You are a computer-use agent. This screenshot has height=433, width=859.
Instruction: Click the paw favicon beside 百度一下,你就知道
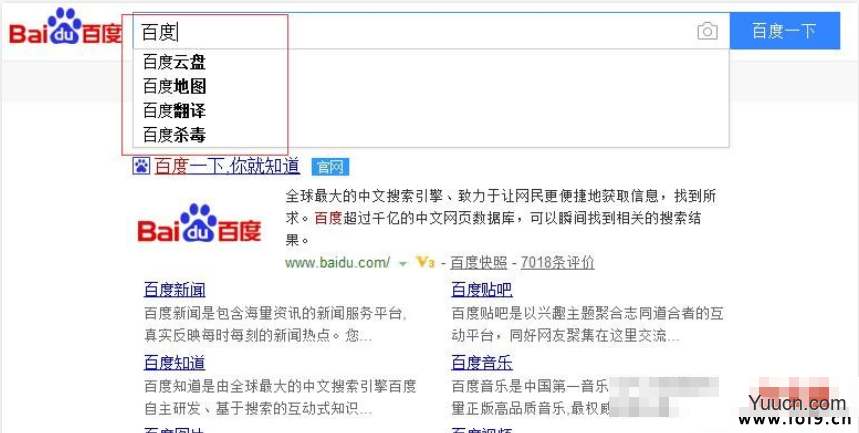pos(141,166)
